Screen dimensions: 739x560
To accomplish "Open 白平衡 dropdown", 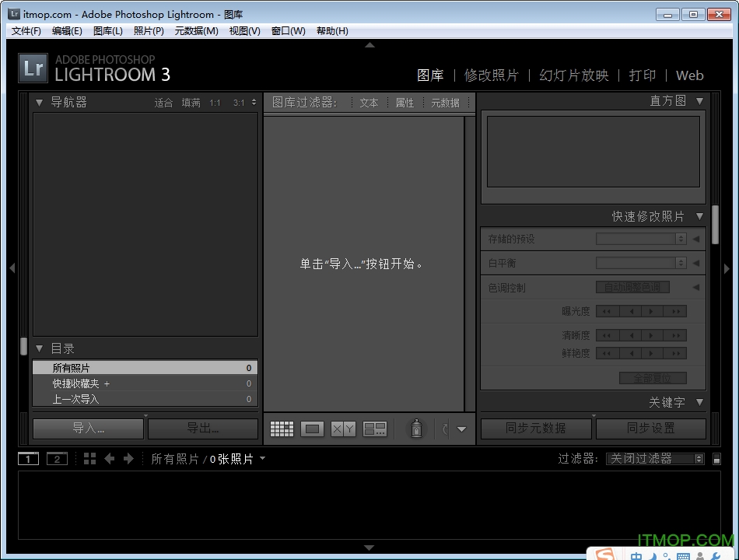I will point(641,263).
